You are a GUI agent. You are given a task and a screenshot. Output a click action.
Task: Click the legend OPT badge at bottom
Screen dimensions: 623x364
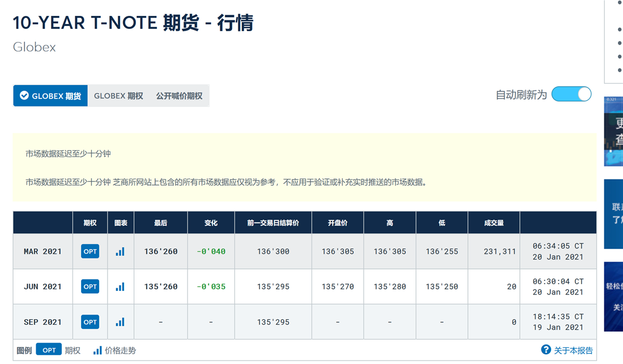click(x=49, y=350)
